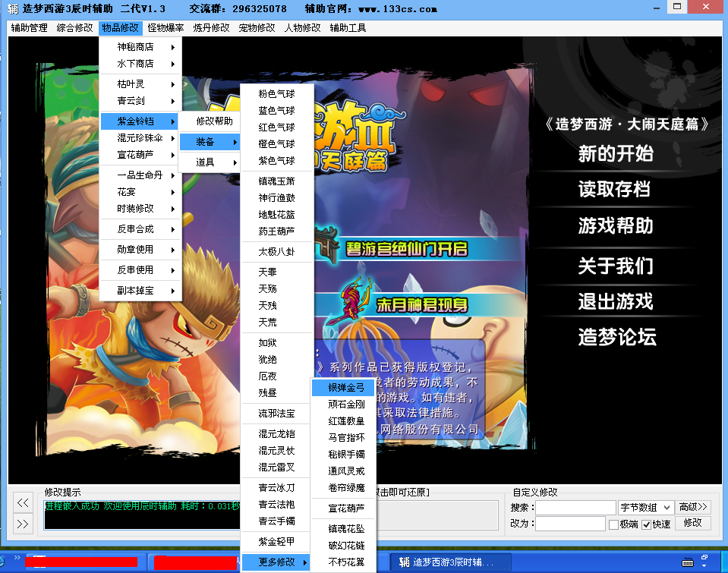Focus the 改为 input field

pyautogui.click(x=571, y=524)
